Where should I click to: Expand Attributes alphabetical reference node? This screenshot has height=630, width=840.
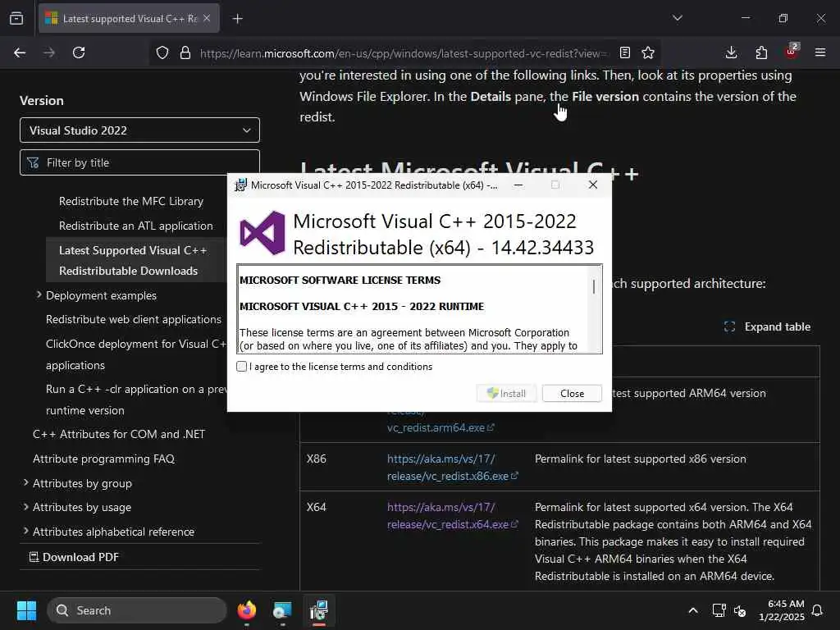click(x=25, y=531)
